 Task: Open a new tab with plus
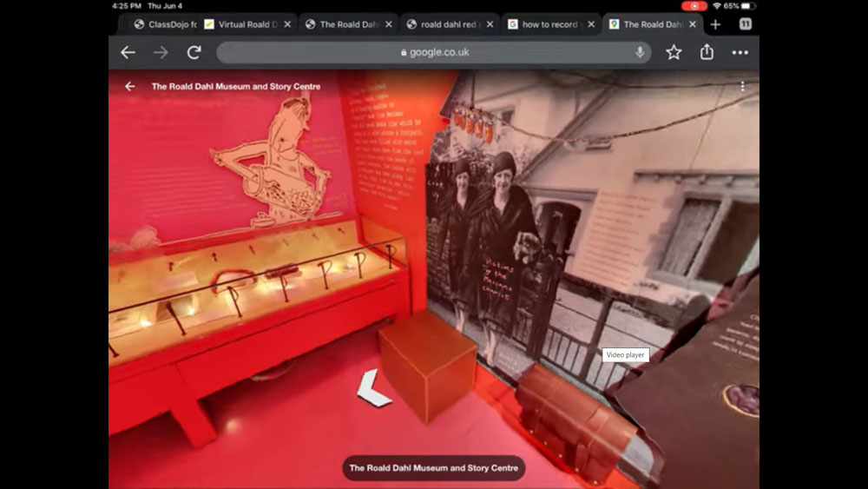716,24
